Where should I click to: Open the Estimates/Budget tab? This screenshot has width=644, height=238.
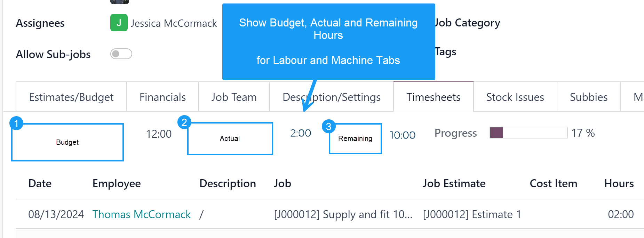click(71, 97)
